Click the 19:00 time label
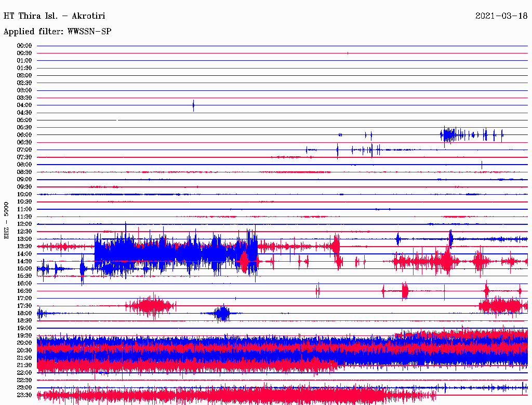Image resolution: width=532 pixels, height=405 pixels. click(24, 328)
